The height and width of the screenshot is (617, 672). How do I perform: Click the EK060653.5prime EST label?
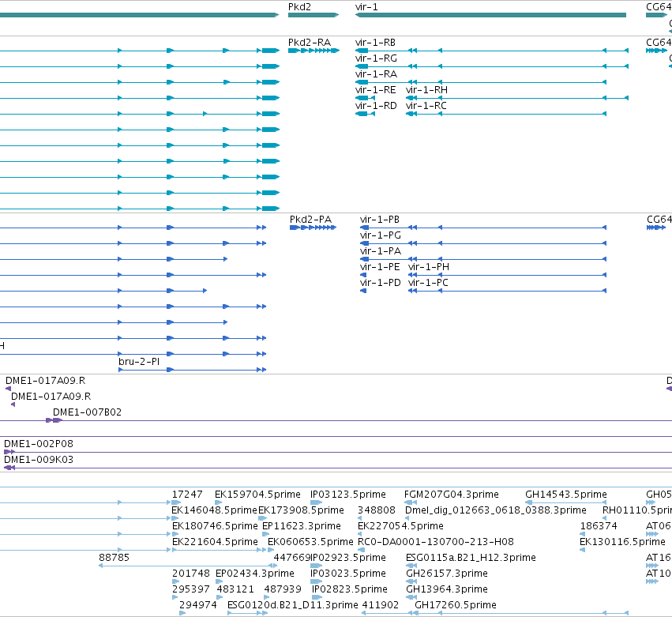tap(310, 542)
